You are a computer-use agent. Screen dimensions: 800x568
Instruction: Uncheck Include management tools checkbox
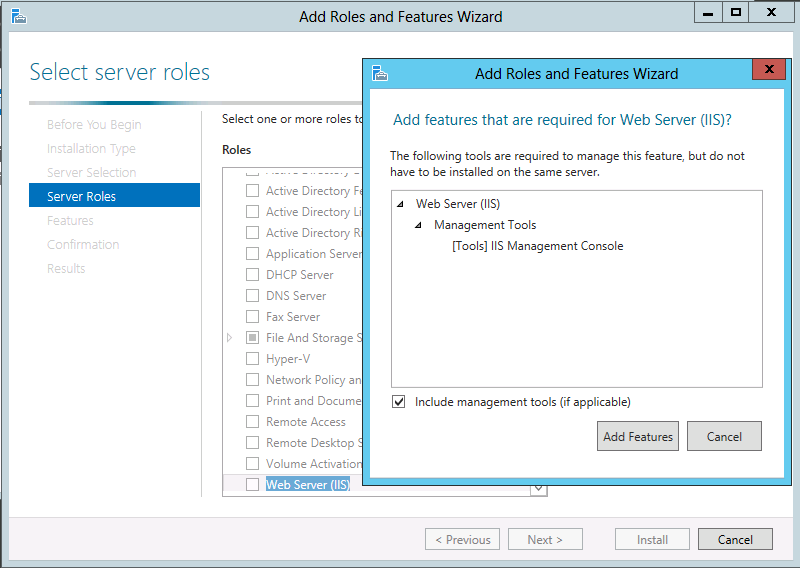coord(398,402)
